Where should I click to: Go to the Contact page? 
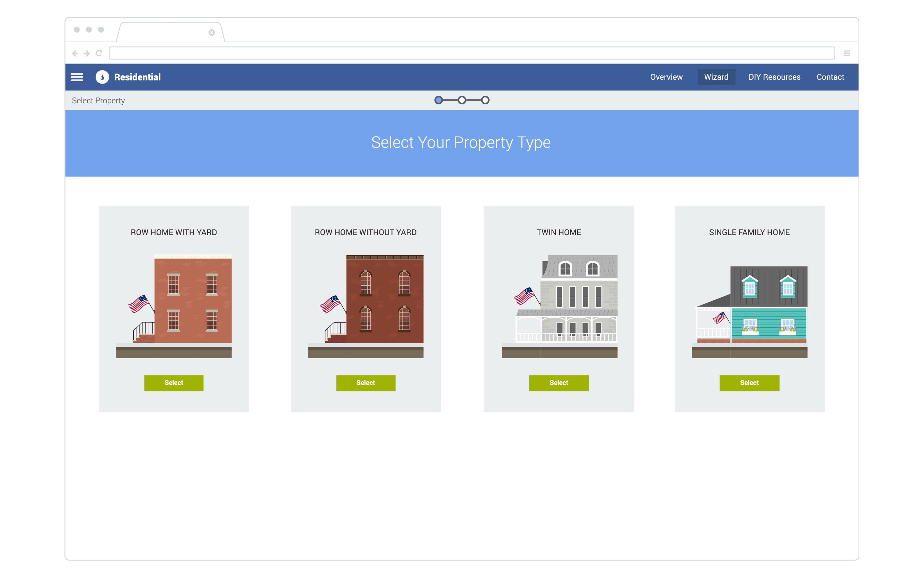[x=830, y=77]
